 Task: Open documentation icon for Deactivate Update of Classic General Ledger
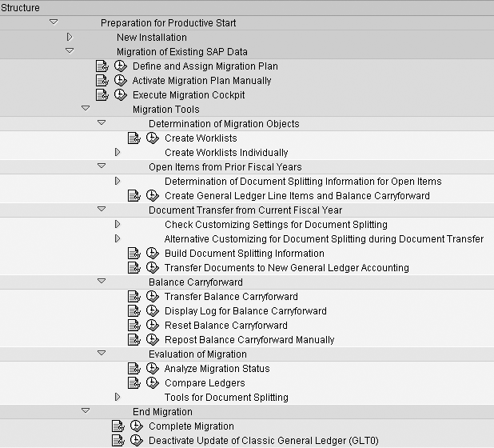tap(118, 441)
